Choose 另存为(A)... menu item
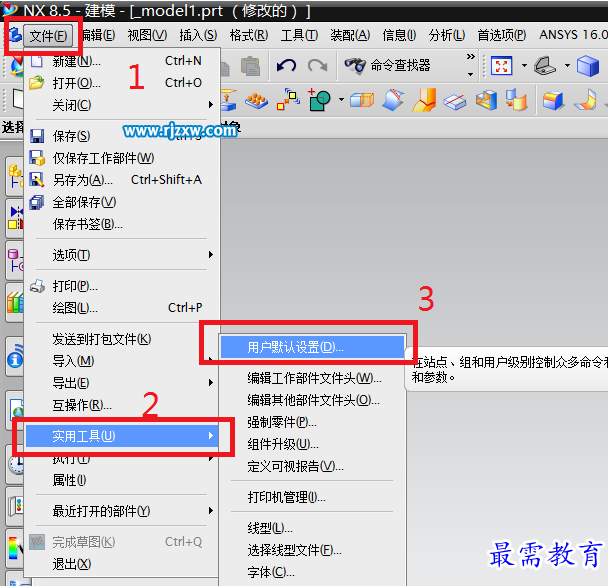The height and width of the screenshot is (586, 611). point(122,180)
